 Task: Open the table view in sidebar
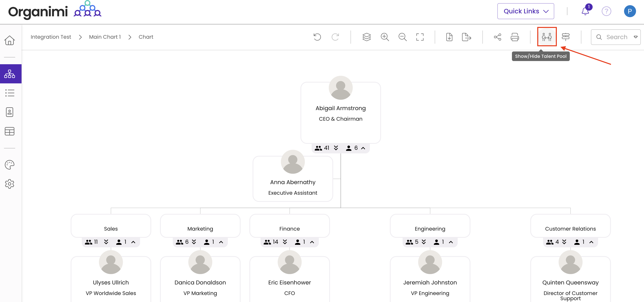tap(10, 131)
